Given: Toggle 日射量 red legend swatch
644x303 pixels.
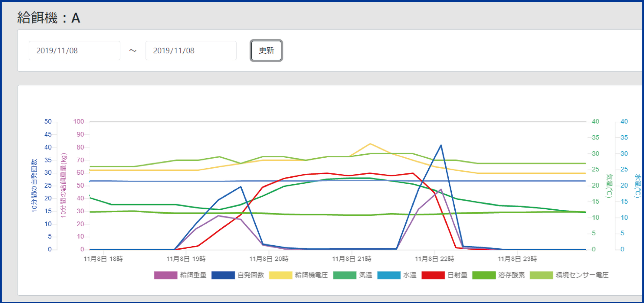Looking at the screenshot, I should tap(433, 275).
